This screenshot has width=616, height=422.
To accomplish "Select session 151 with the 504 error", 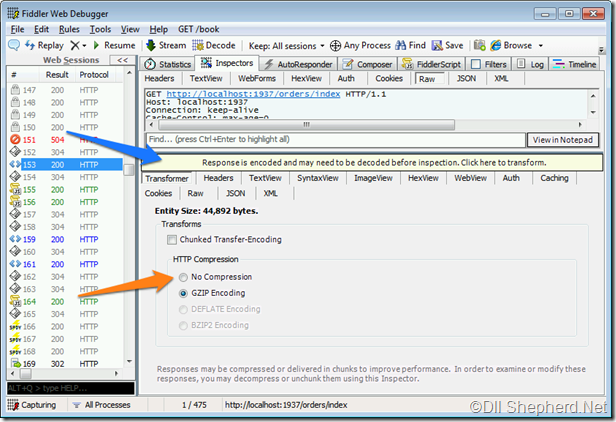I will [x=66, y=139].
